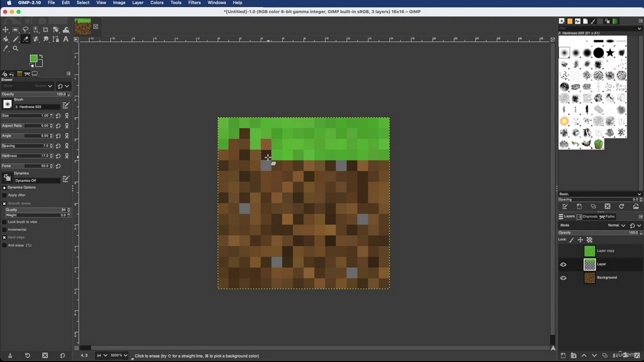
Task: Select the star brush in brushes grid
Action: [610, 53]
